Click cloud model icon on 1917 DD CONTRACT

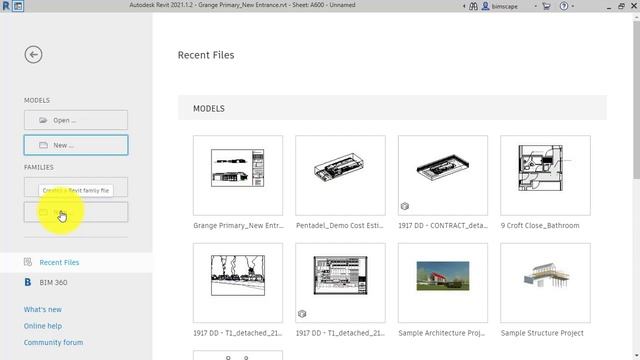tap(404, 206)
